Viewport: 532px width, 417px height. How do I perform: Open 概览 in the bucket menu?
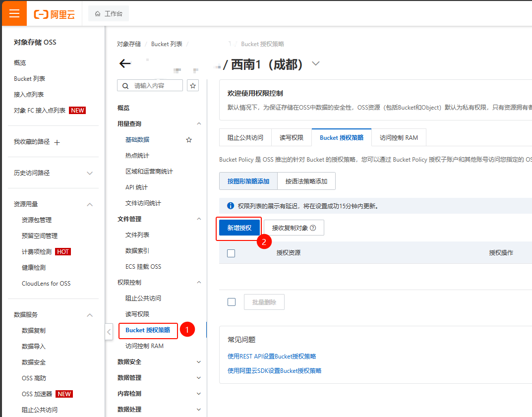click(x=123, y=108)
